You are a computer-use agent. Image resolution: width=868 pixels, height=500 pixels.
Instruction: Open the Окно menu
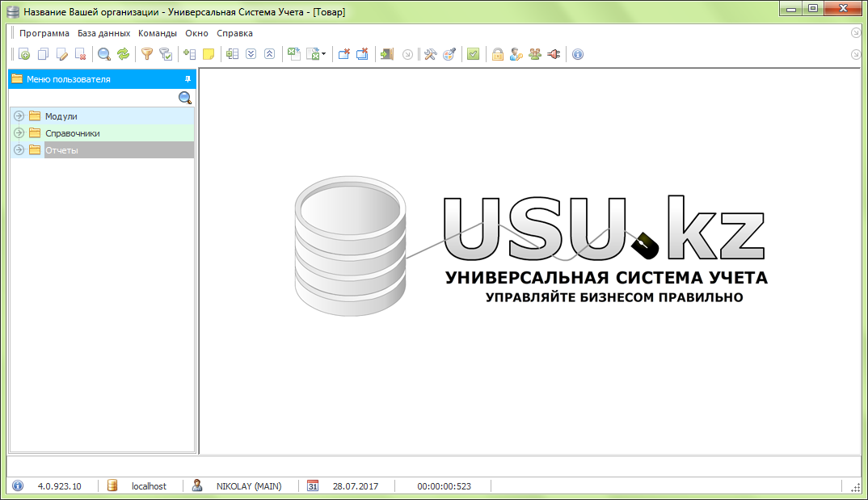pyautogui.click(x=196, y=33)
